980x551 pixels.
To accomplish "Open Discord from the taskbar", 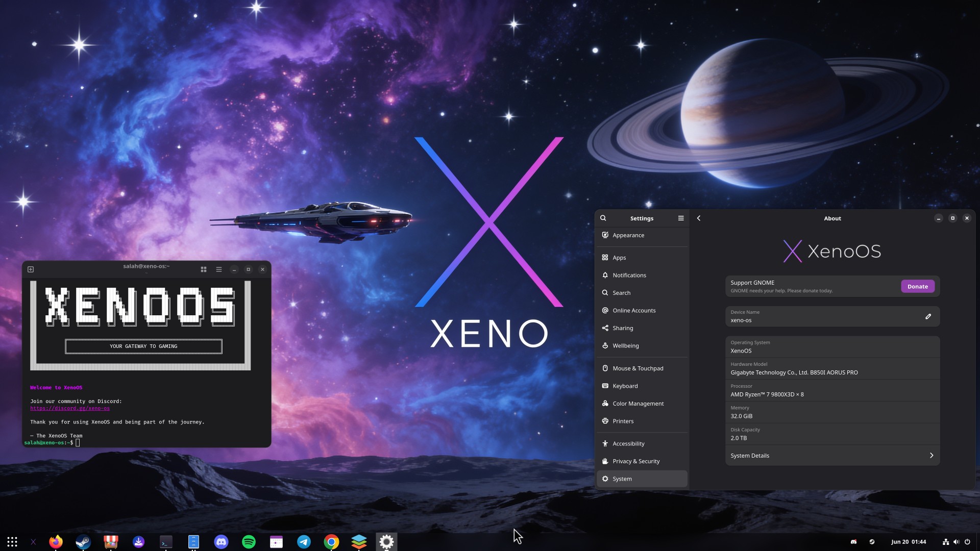I will 221,542.
